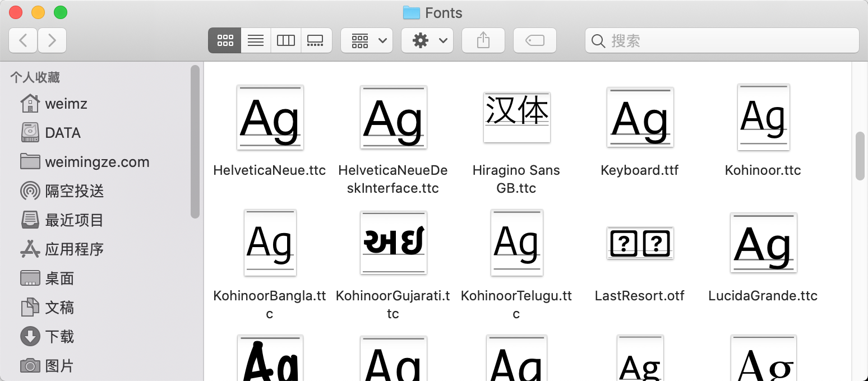The image size is (868, 381).
Task: Open the Share button in the toolbar
Action: (x=483, y=40)
